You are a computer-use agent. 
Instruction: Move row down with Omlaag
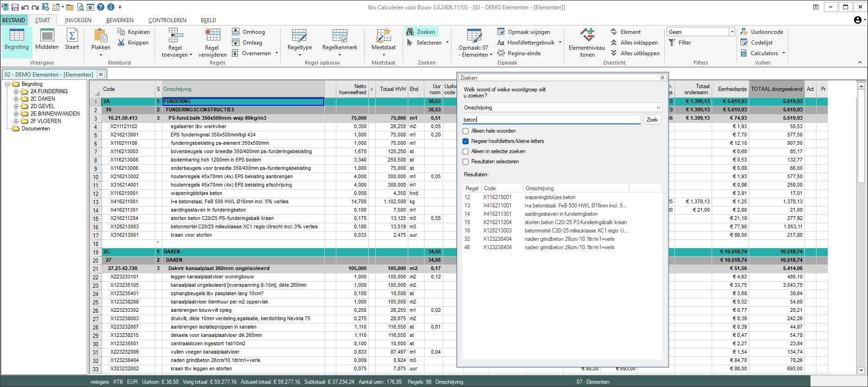pos(247,42)
